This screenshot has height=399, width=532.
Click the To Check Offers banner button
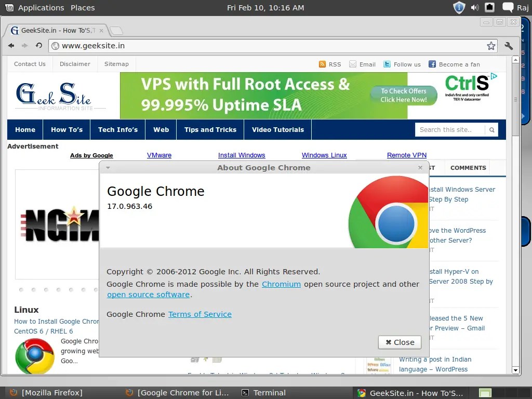tap(403, 96)
